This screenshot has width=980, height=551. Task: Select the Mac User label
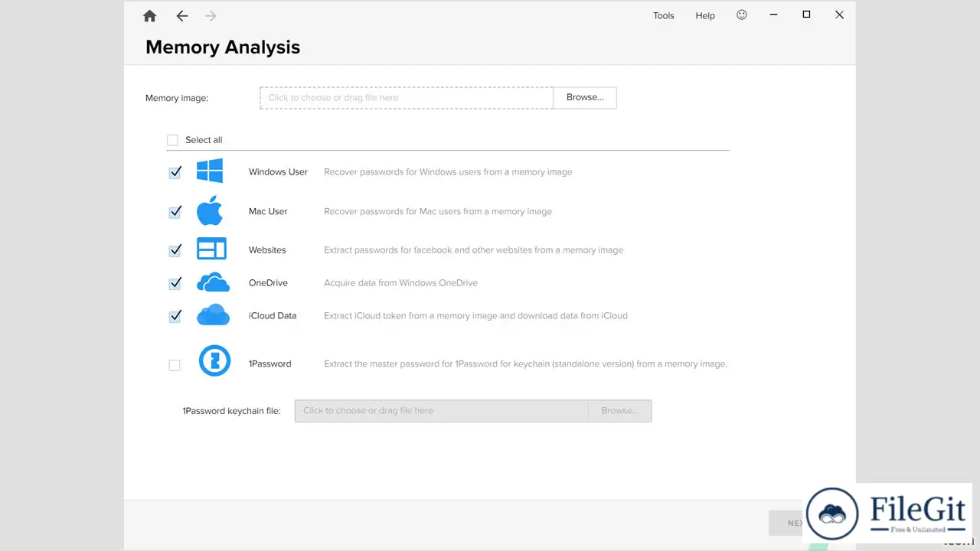point(268,211)
